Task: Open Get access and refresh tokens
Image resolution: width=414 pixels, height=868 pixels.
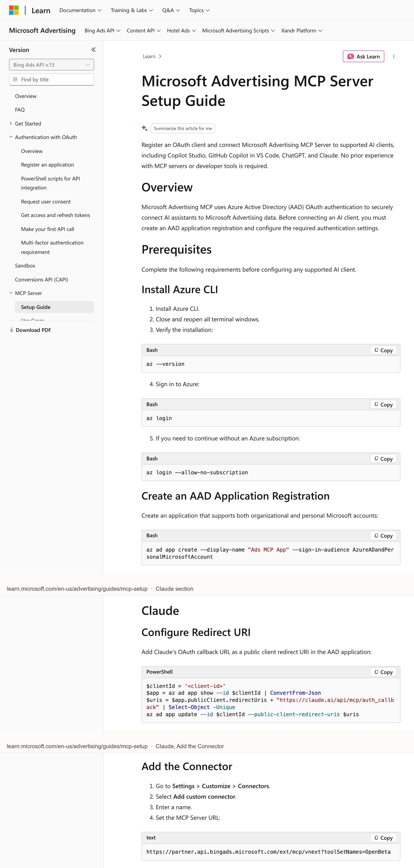Action: 55,215
